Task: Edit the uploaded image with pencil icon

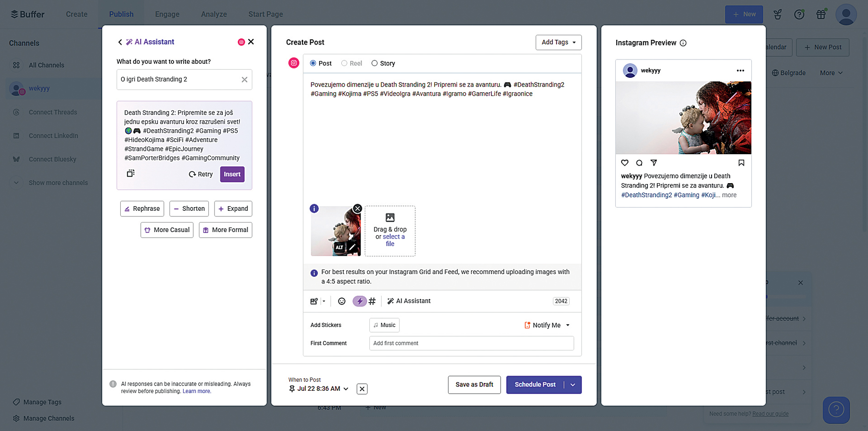Action: 353,247
